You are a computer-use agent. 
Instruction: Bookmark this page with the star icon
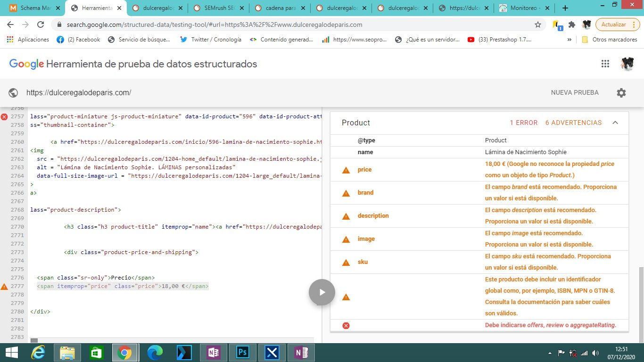pyautogui.click(x=538, y=25)
